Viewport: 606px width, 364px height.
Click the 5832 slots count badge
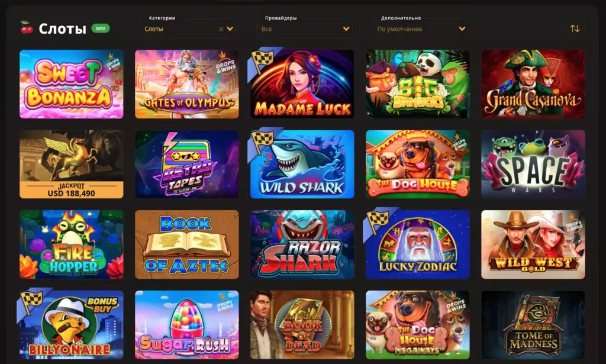[101, 28]
